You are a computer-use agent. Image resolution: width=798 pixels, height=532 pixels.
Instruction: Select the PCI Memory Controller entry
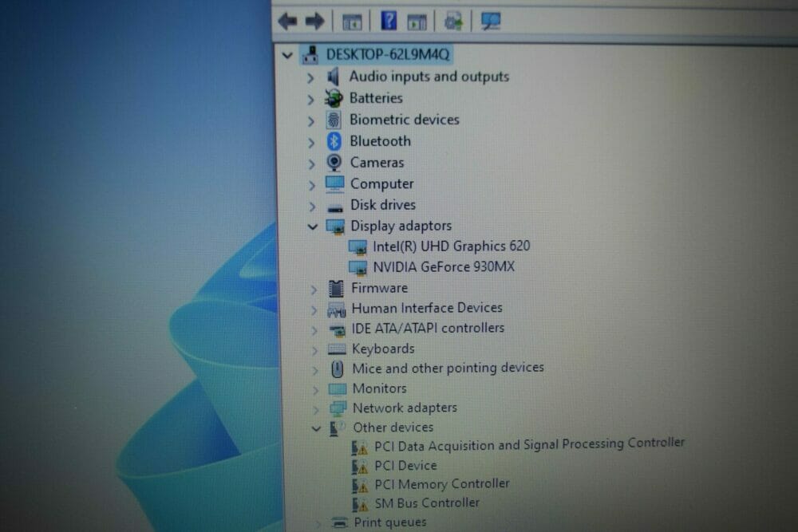(x=442, y=484)
